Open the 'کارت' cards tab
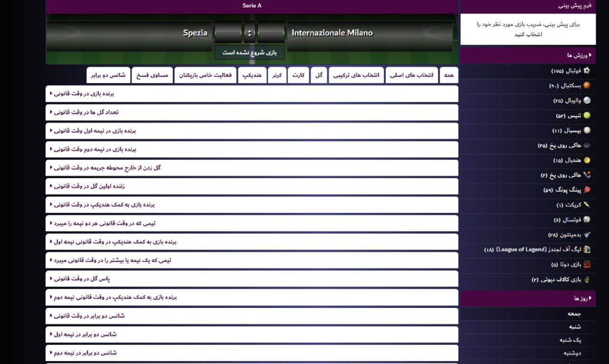The height and width of the screenshot is (364, 609). point(298,75)
